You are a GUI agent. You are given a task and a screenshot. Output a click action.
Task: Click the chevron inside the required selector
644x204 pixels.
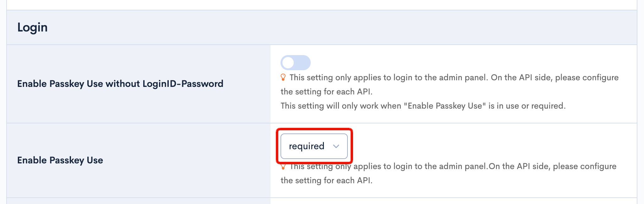tap(336, 146)
